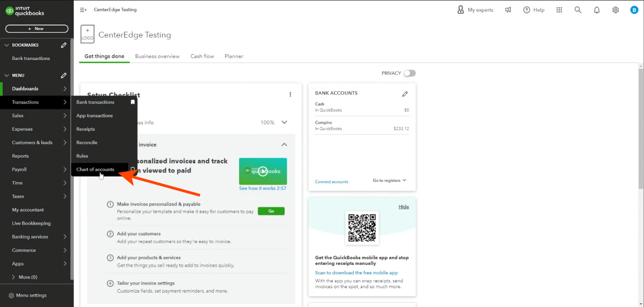Expand the Dashboards submenu arrow
This screenshot has height=307, width=644.
[x=65, y=89]
